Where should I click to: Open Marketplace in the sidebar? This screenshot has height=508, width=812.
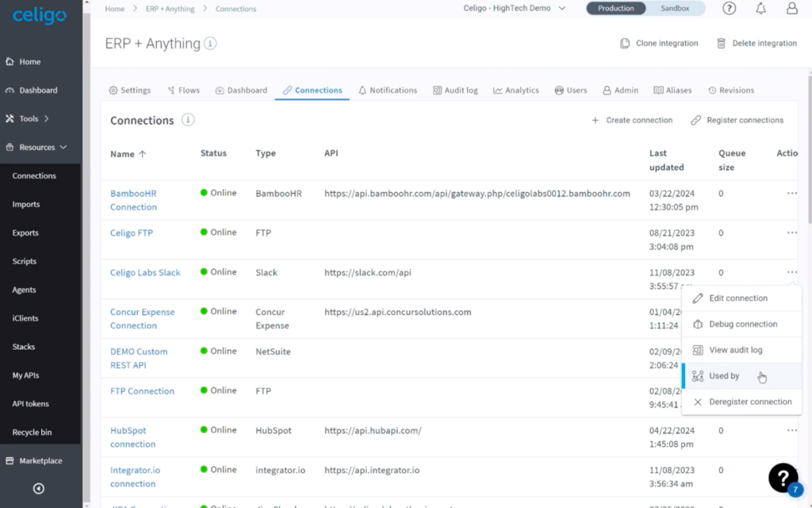40,461
